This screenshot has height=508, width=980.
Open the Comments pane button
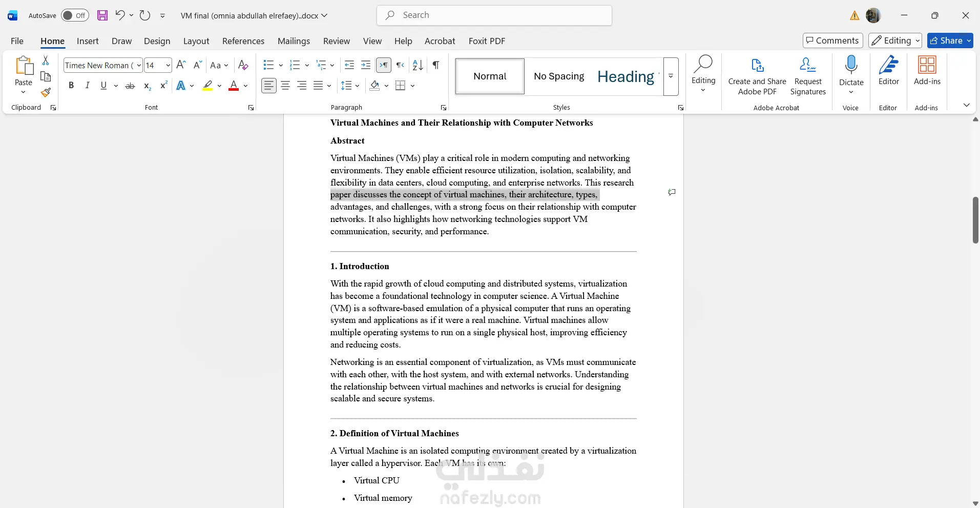coord(833,40)
